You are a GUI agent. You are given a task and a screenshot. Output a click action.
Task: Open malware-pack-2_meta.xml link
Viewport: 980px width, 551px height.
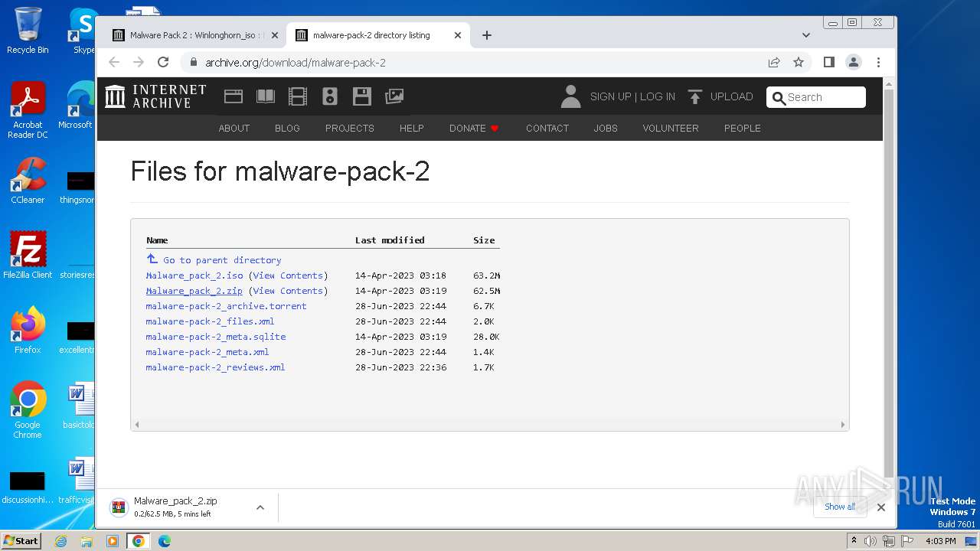207,352
